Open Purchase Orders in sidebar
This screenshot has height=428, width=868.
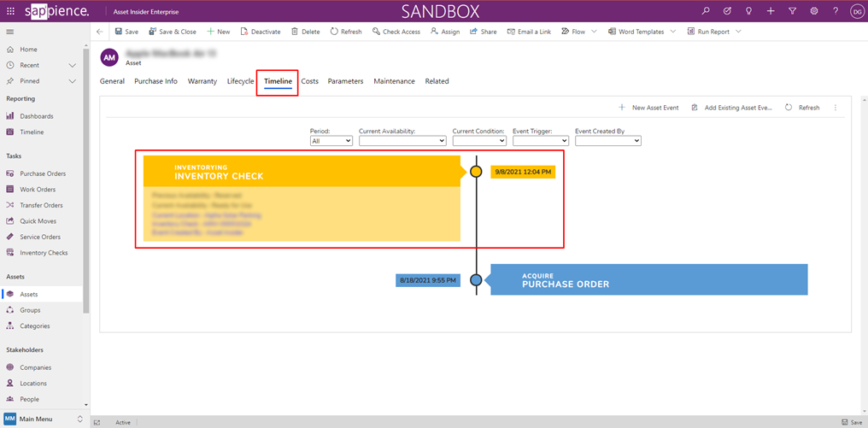coord(43,173)
